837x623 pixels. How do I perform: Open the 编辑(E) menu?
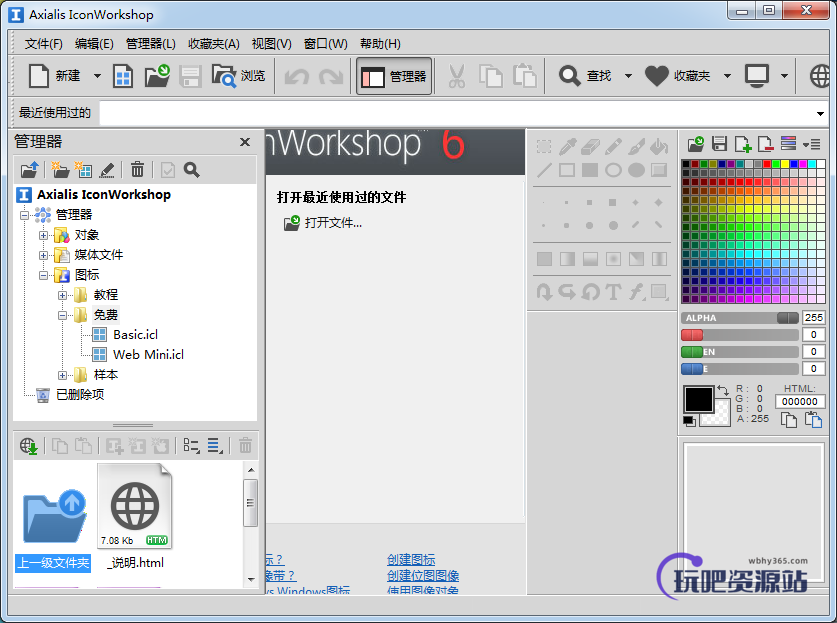94,44
